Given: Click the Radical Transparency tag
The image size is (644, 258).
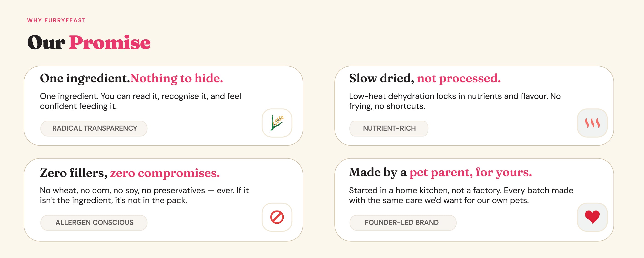Looking at the screenshot, I should [x=94, y=128].
